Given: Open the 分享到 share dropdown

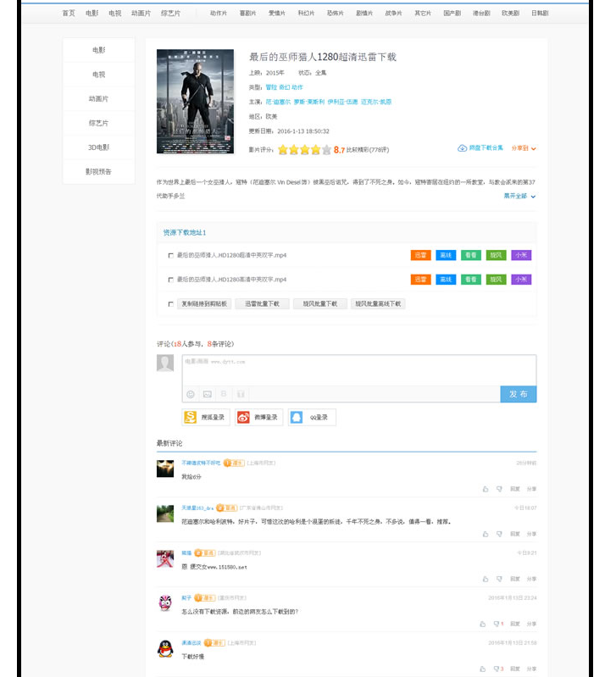Looking at the screenshot, I should 523,148.
